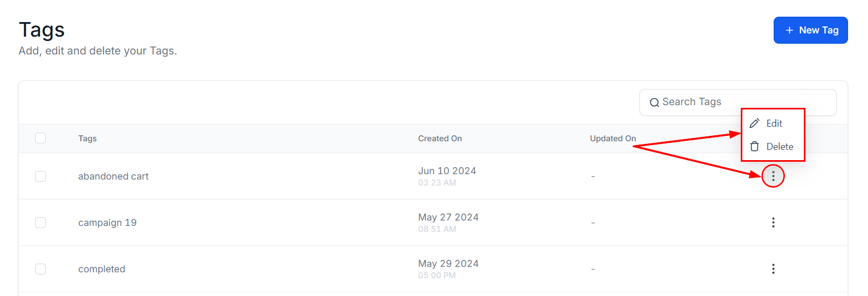Image resolution: width=868 pixels, height=296 pixels.
Task: Select the completed tag checkbox
Action: [40, 269]
